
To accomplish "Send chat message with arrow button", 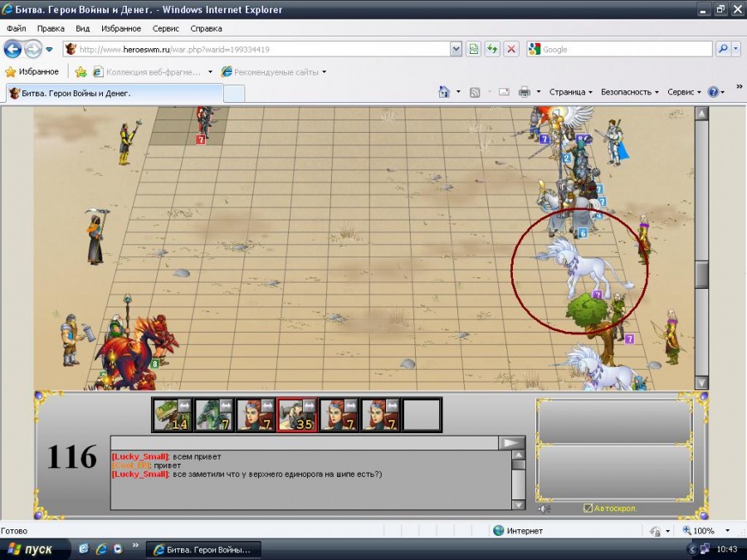I will click(511, 443).
